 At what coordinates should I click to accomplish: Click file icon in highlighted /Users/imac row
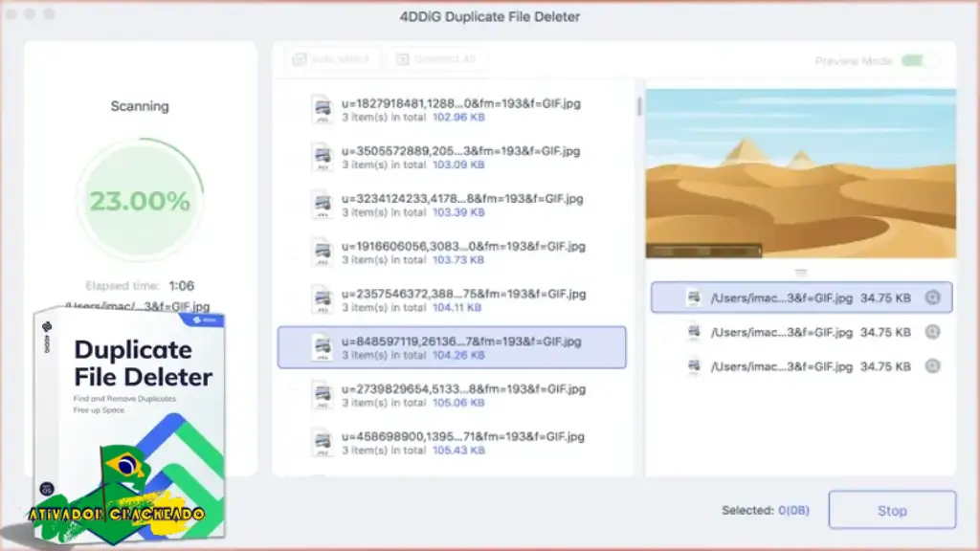point(694,298)
